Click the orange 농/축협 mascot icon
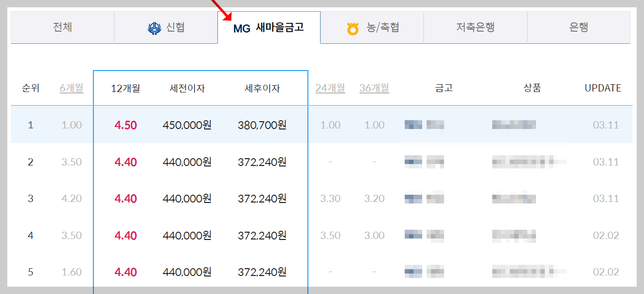 (353, 27)
